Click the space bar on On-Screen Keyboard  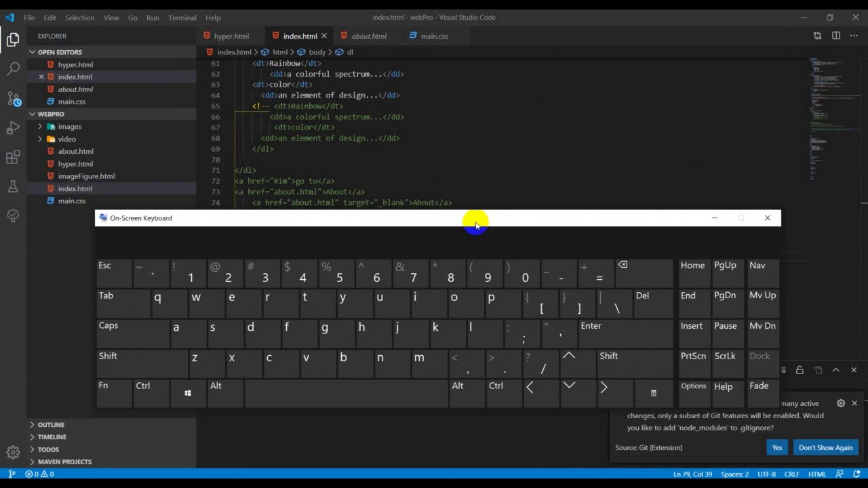346,393
